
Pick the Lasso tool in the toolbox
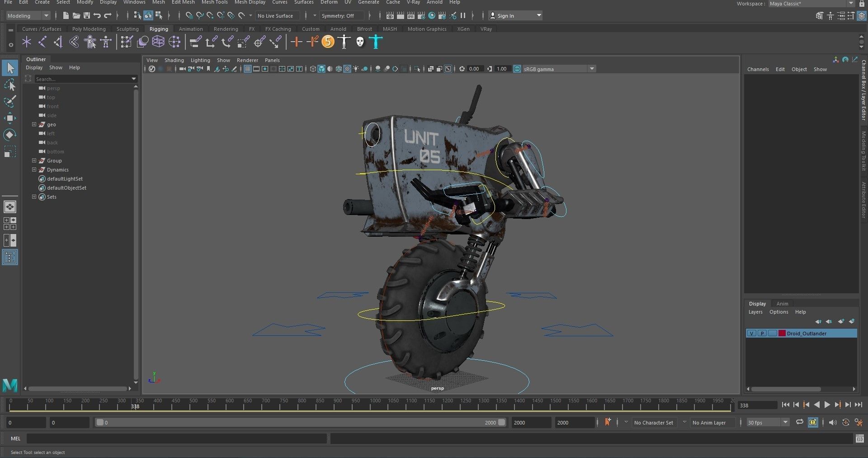[x=10, y=85]
